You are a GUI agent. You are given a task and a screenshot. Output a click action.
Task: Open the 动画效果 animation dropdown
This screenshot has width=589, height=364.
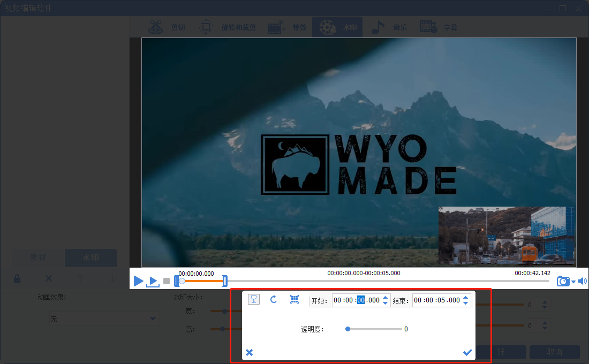104,319
